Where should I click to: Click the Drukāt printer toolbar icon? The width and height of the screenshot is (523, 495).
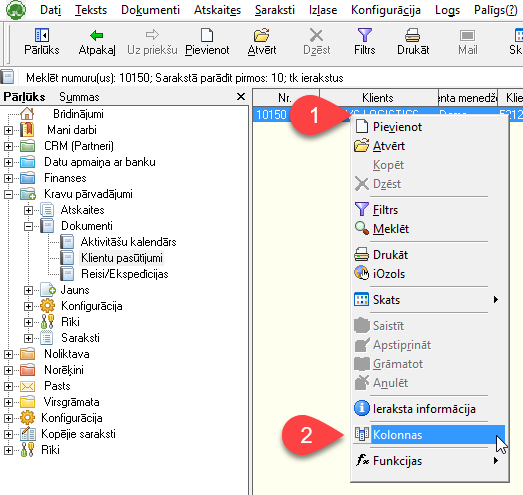tap(413, 42)
